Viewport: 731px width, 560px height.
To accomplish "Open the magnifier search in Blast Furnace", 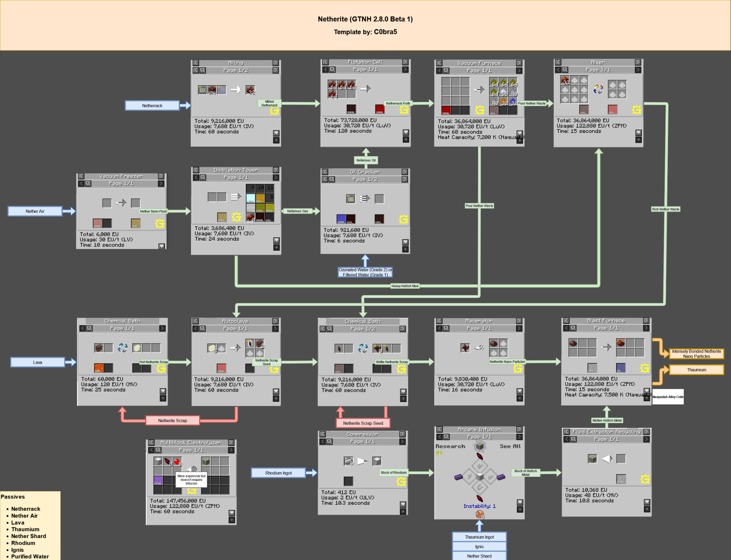I will (573, 328).
